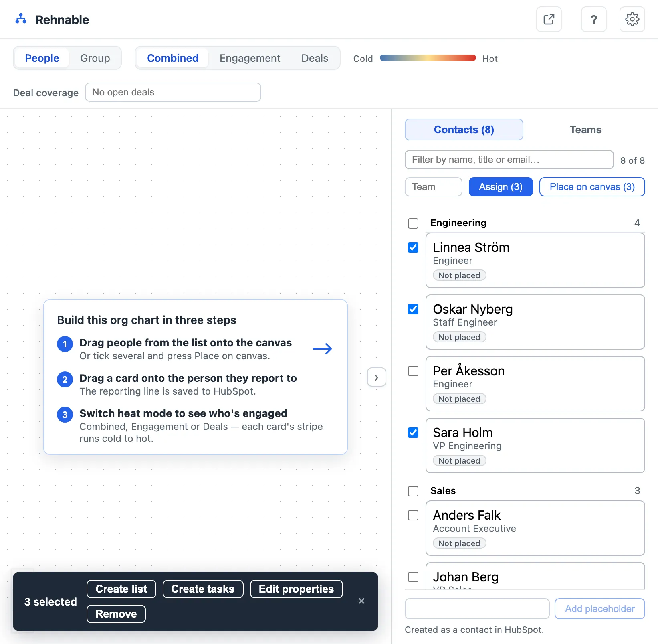Image resolution: width=658 pixels, height=644 pixels.
Task: Tick the Johan Berg checkbox
Action: pos(413,577)
